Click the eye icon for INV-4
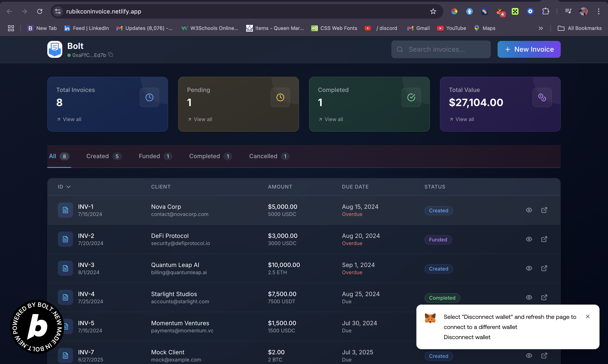This screenshot has width=608, height=364. (x=529, y=297)
